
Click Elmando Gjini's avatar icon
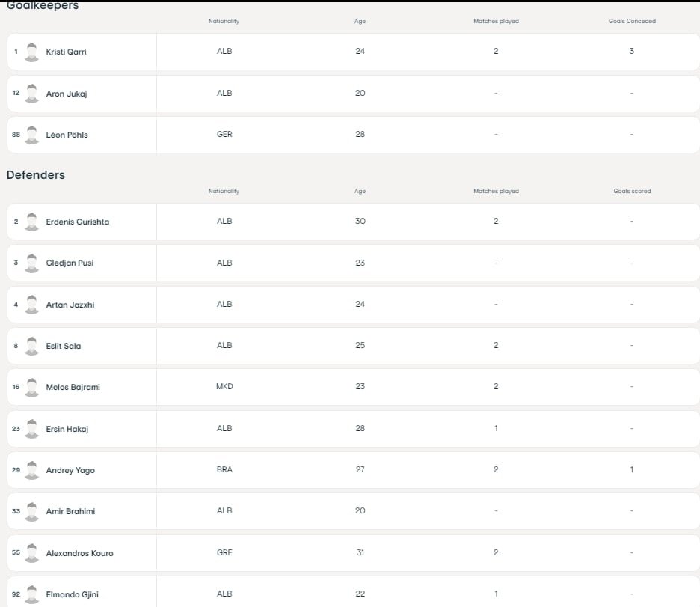[x=31, y=594]
